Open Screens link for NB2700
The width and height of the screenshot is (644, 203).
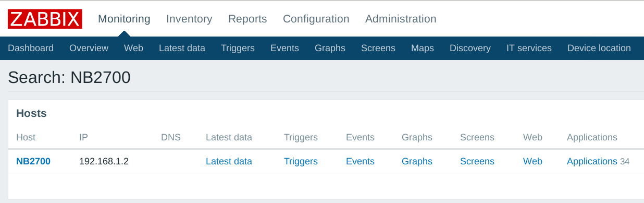click(x=477, y=161)
